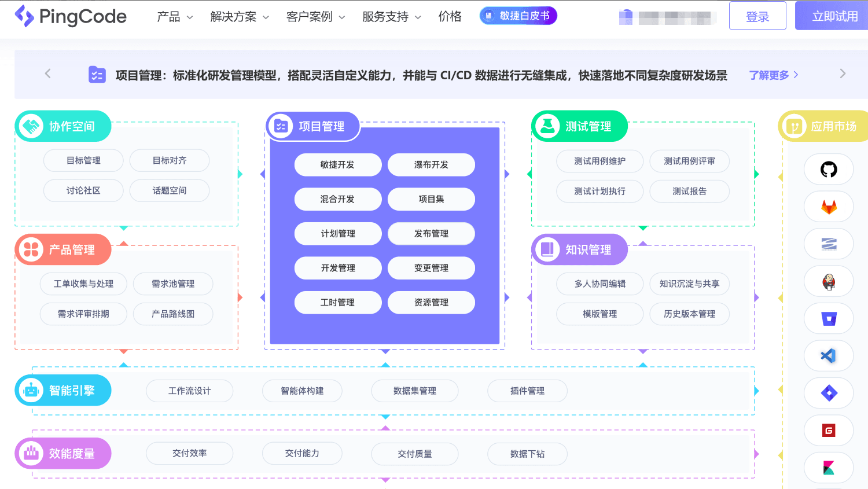
Task: Expand the 解决方案 dropdown menu
Action: [x=240, y=17]
